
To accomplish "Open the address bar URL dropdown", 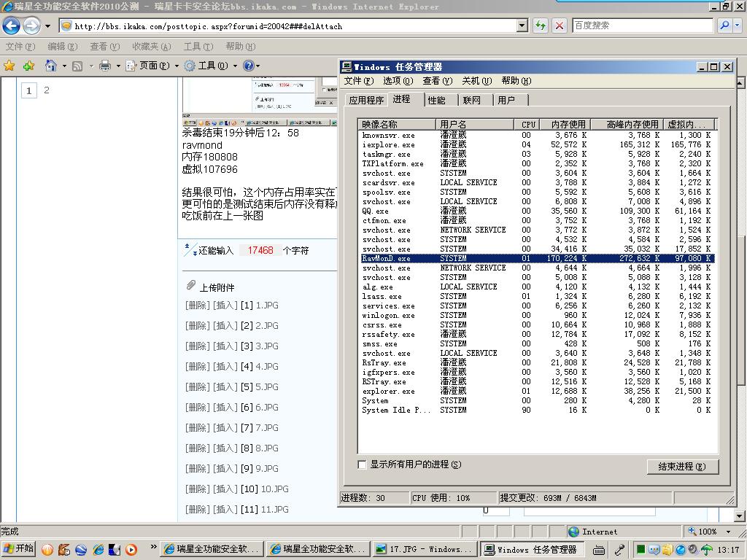I will pyautogui.click(x=522, y=26).
